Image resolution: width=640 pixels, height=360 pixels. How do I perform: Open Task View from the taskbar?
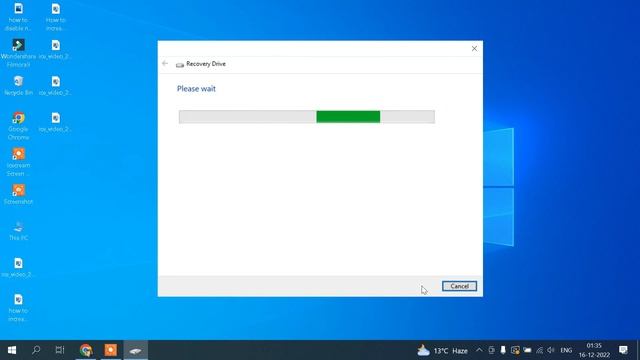pos(60,350)
